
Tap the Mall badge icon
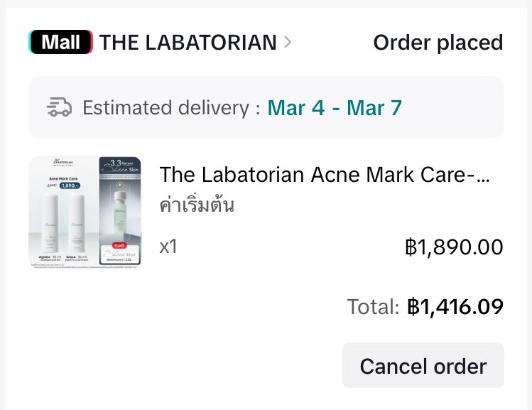coord(60,42)
